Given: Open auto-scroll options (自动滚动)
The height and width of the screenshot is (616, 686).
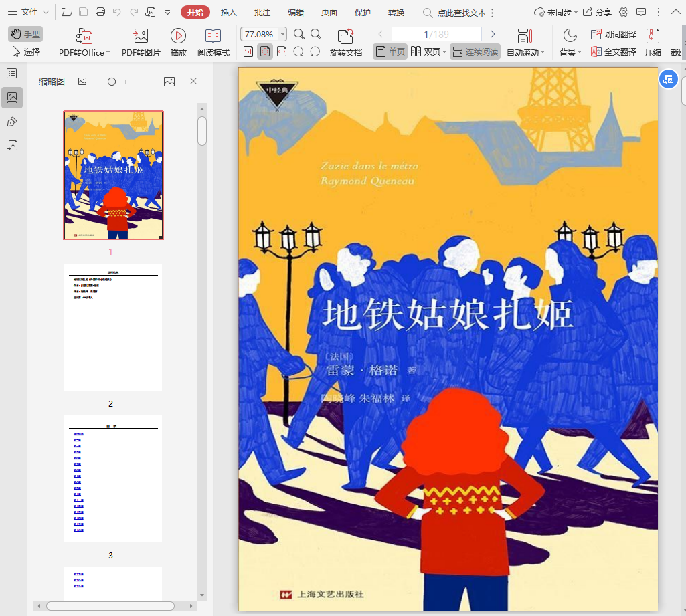Looking at the screenshot, I should click(525, 42).
